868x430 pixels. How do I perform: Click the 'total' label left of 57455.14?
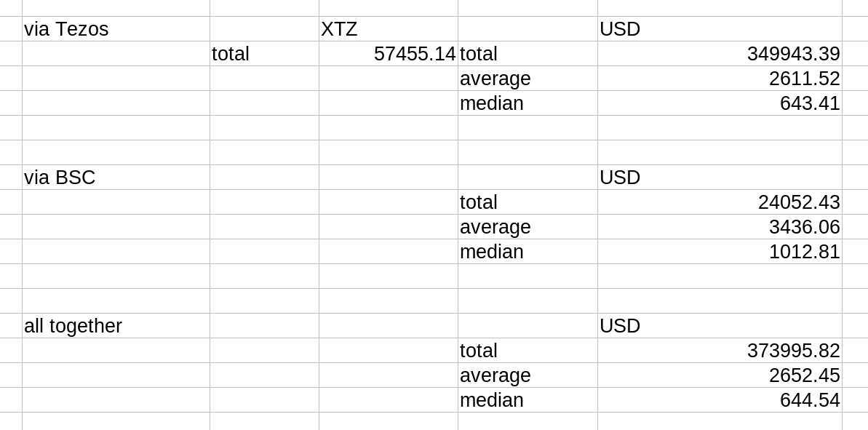pos(264,54)
